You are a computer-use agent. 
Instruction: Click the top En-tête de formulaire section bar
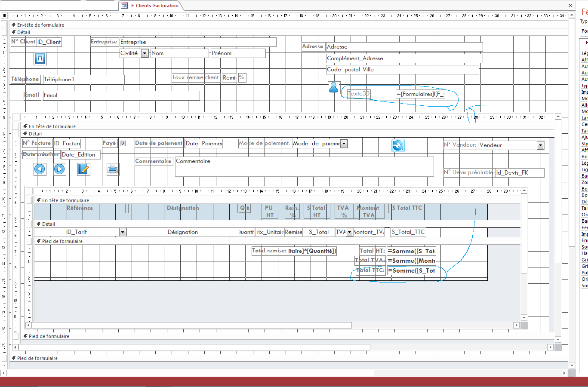(289, 25)
